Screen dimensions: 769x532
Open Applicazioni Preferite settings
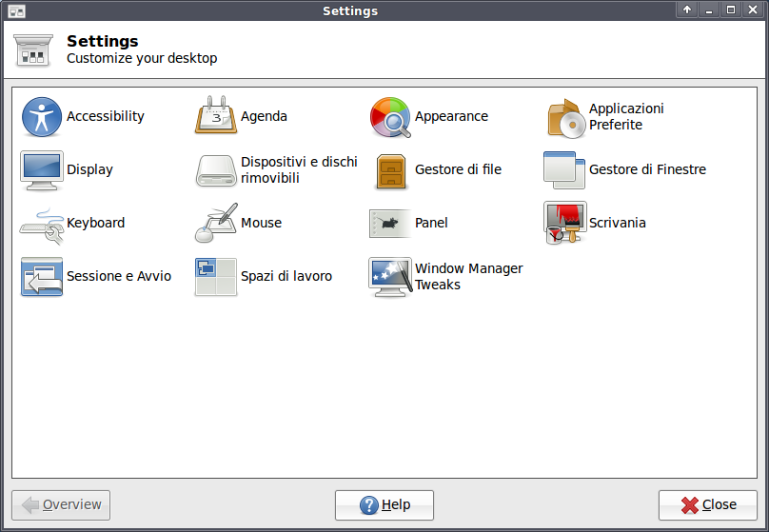(564, 117)
